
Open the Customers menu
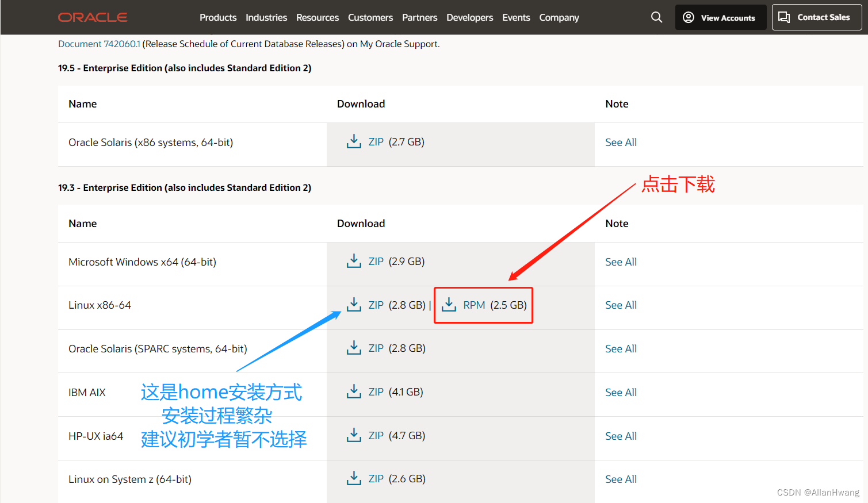click(370, 17)
